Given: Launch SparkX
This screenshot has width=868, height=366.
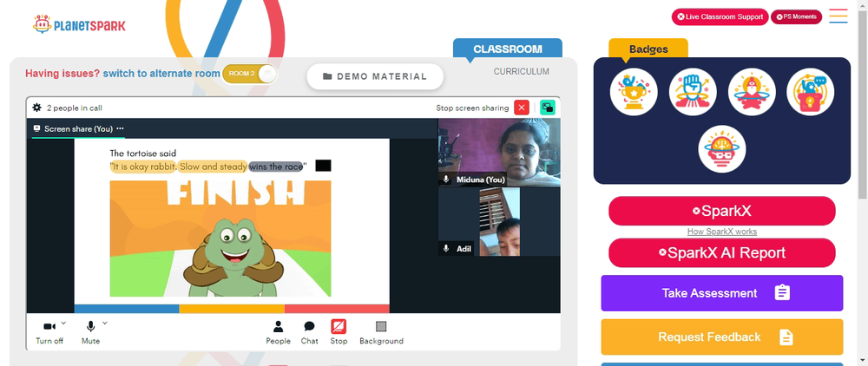Looking at the screenshot, I should pyautogui.click(x=722, y=211).
